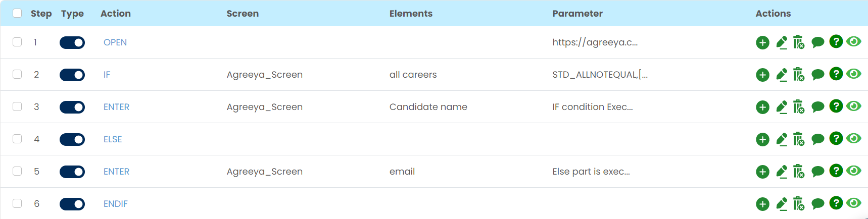Disable the toggle switch for step 1
The width and height of the screenshot is (868, 219).
[72, 42]
